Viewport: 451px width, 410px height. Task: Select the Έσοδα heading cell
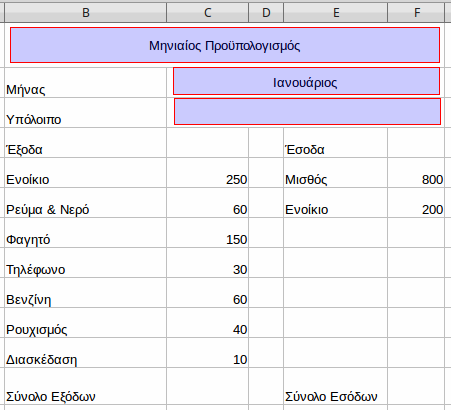point(336,143)
